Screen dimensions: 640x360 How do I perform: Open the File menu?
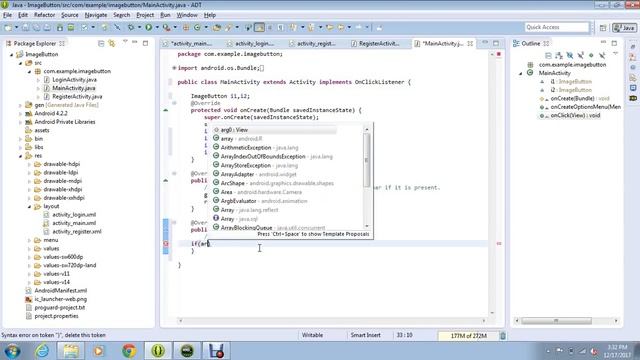click(x=7, y=15)
